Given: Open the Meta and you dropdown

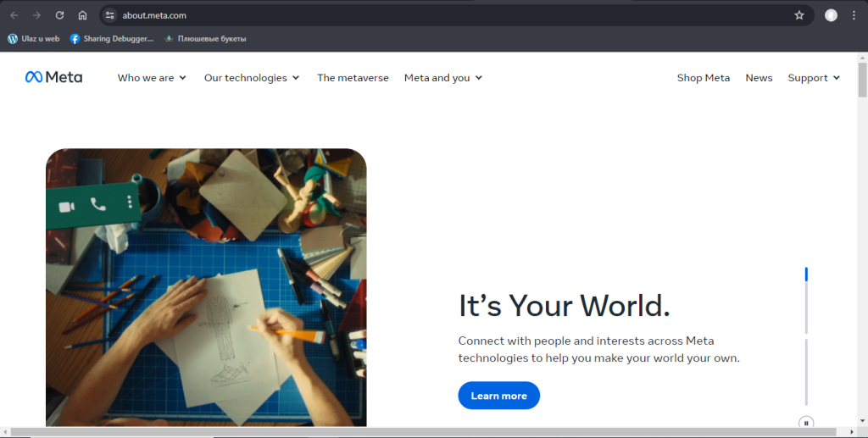Looking at the screenshot, I should point(442,78).
